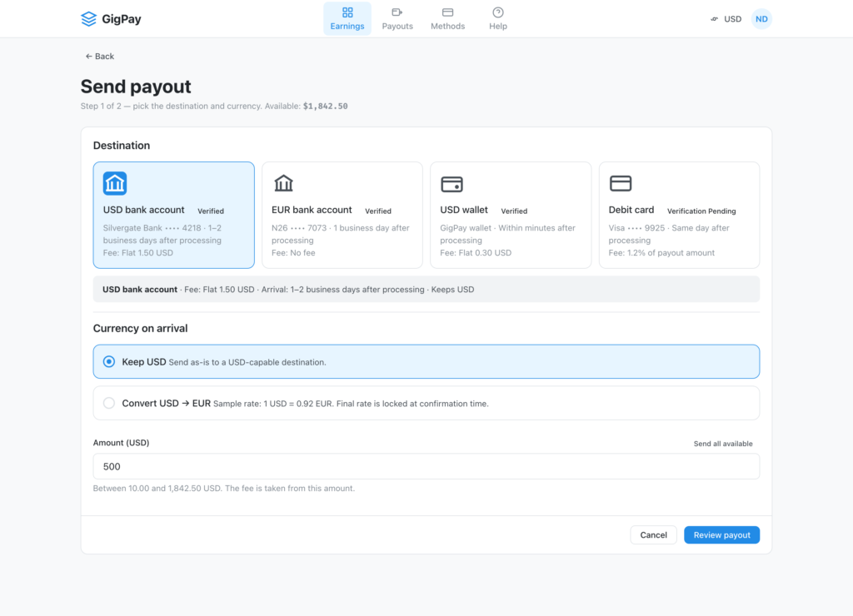Click the Verified badge on EUR bank account
The image size is (853, 616).
point(377,211)
